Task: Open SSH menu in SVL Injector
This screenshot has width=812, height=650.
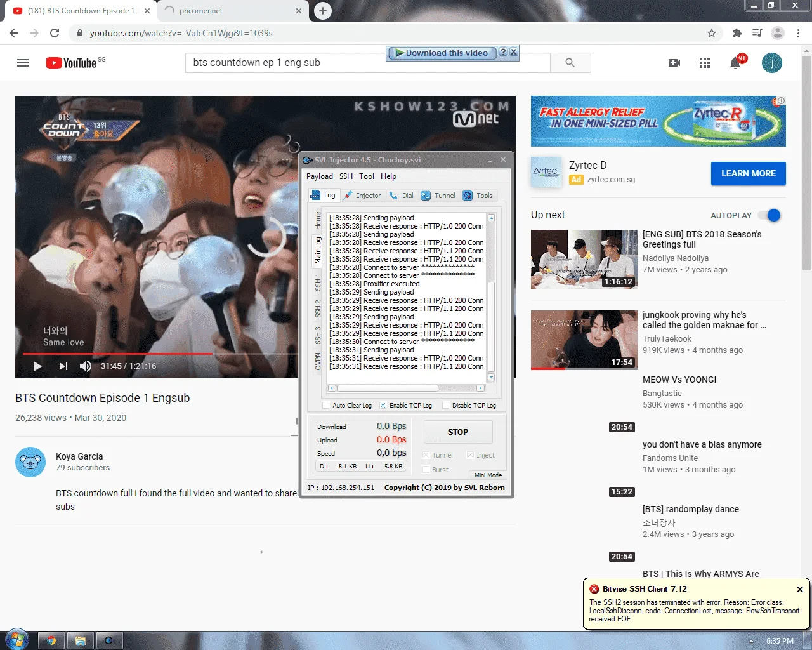Action: [346, 176]
